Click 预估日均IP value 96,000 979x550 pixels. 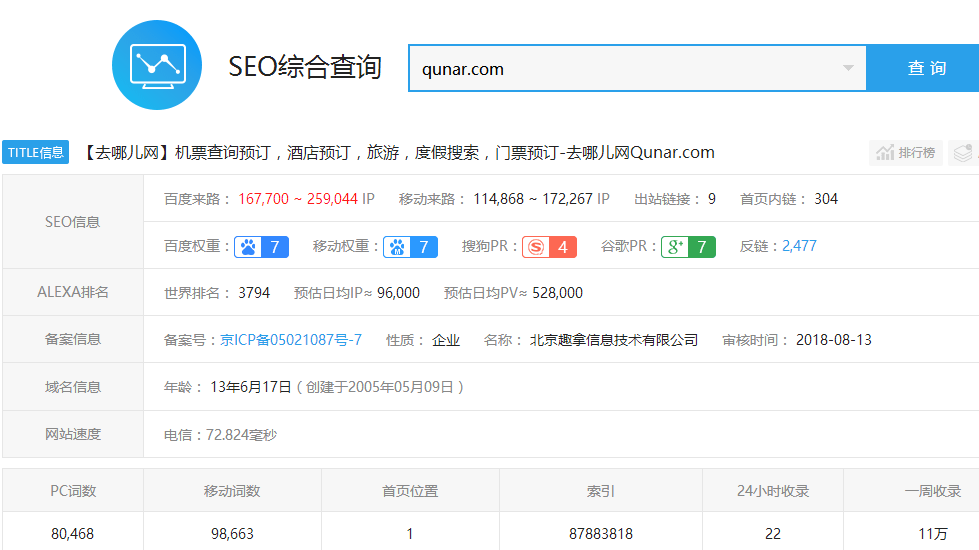(398, 293)
